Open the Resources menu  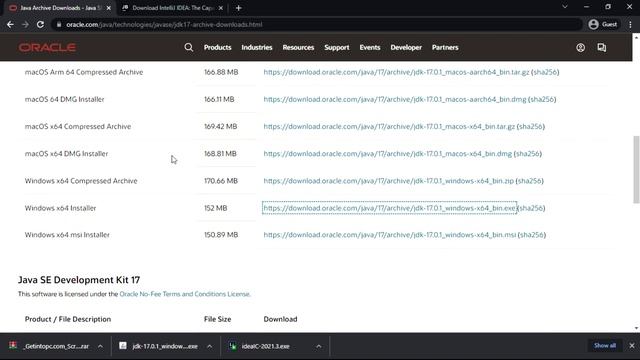click(298, 47)
